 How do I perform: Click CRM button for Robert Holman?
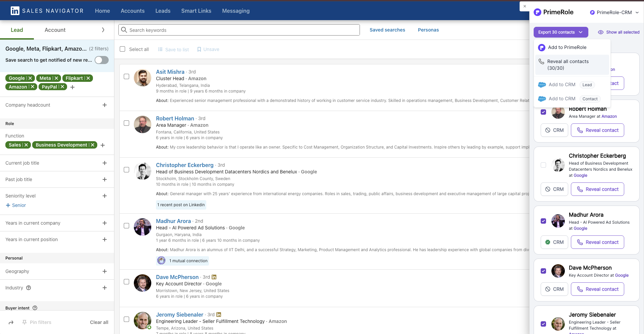[554, 130]
